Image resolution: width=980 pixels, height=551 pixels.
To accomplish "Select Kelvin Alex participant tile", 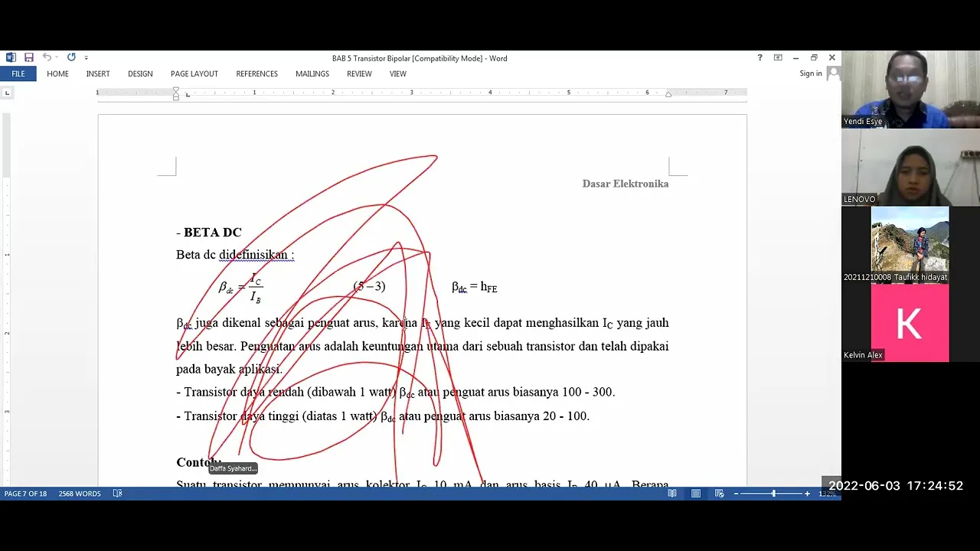I will [910, 323].
